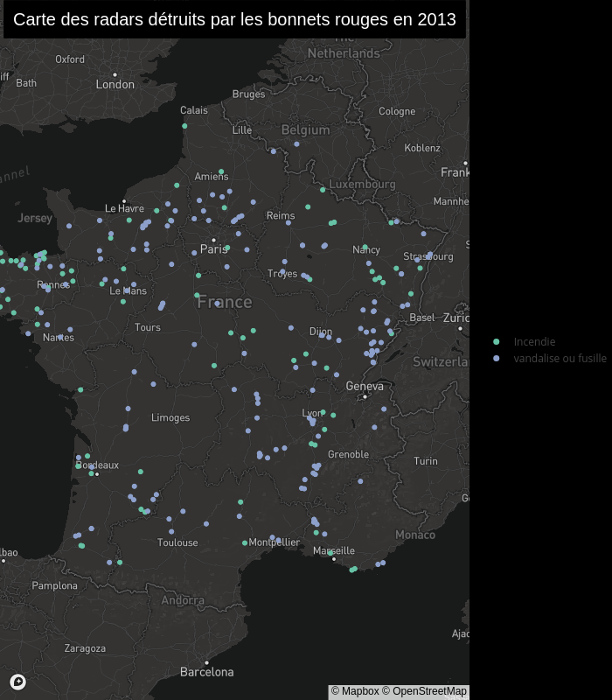
Task: Click the Paris city dot marker
Action: click(213, 240)
